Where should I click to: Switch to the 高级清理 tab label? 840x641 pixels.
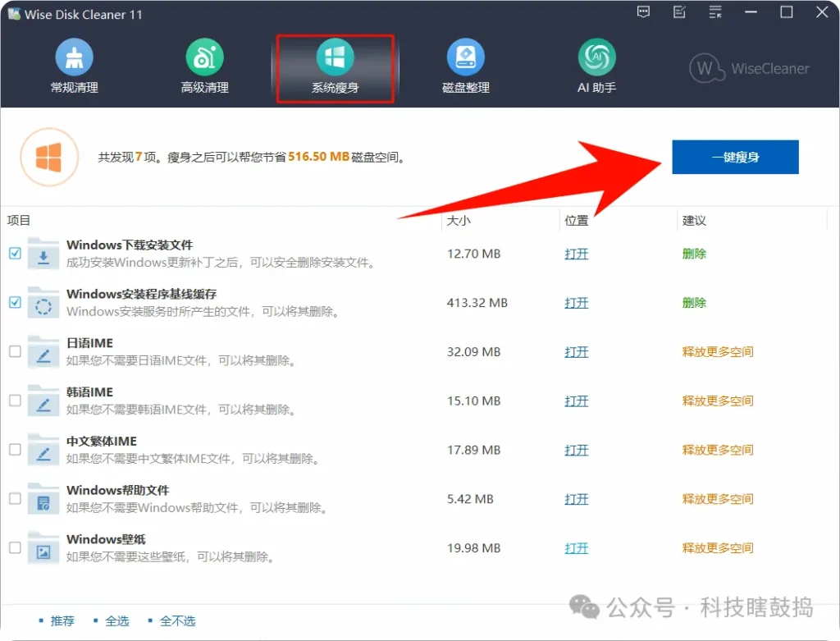pos(204,87)
